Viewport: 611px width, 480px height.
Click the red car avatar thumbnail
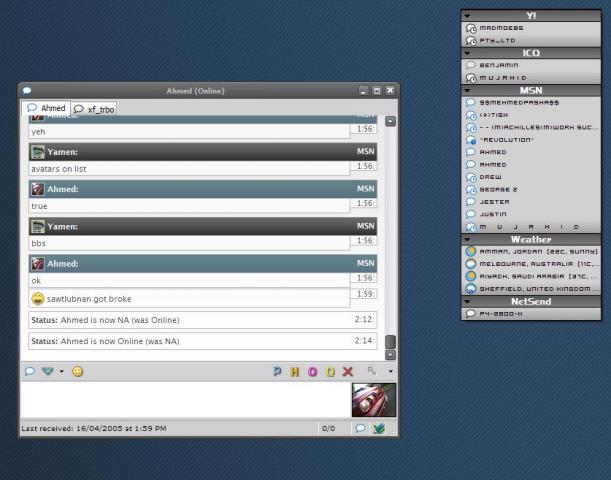pos(374,400)
